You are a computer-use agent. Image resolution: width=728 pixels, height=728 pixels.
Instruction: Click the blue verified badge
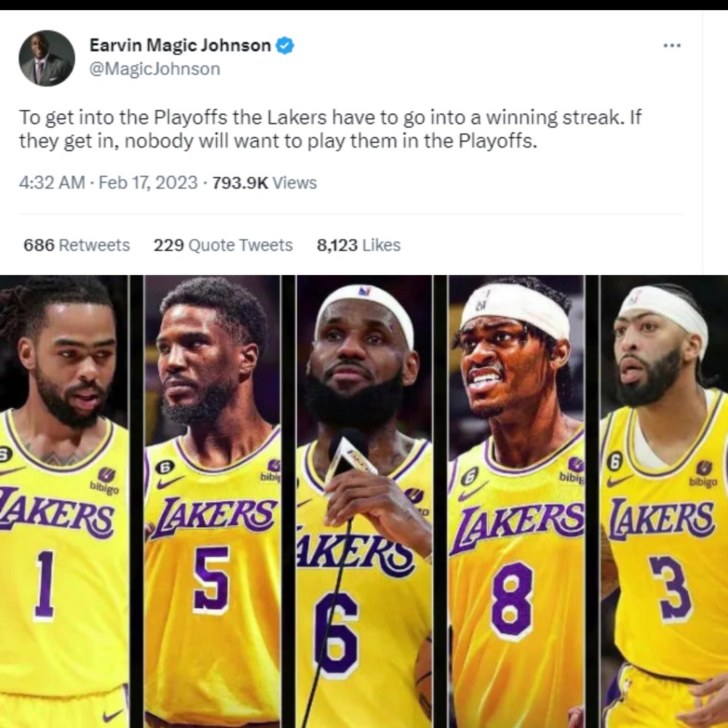(284, 46)
